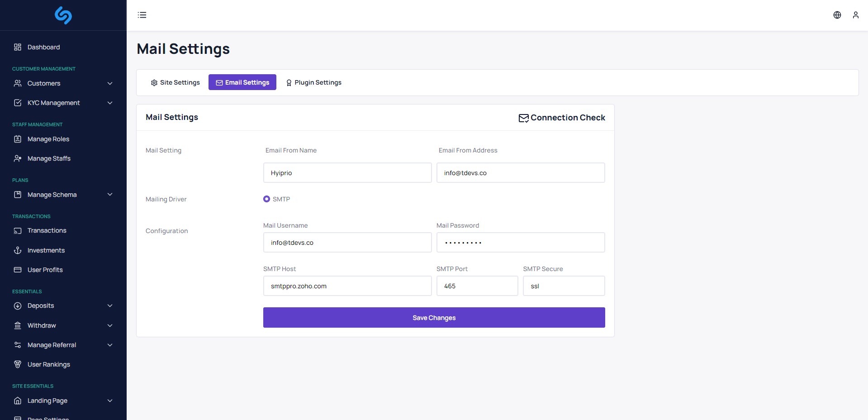Expand the Customers submenu chevron
The width and height of the screenshot is (868, 420).
(110, 83)
